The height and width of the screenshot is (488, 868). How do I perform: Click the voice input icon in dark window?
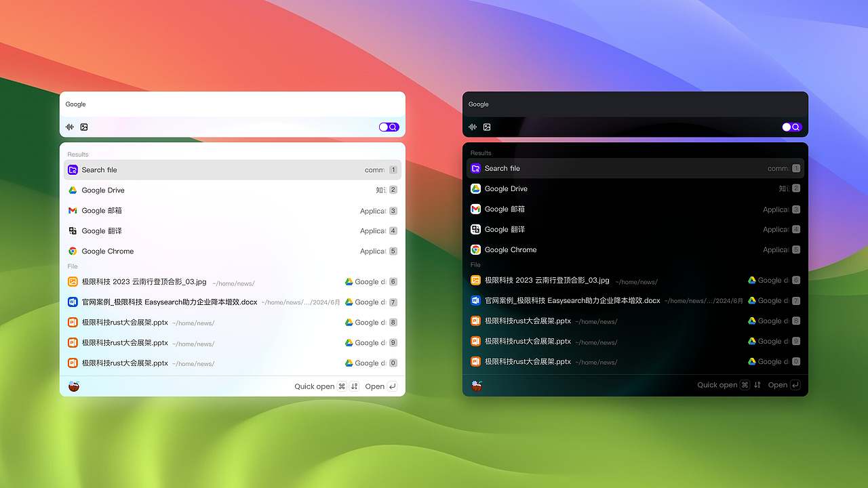[x=473, y=127]
